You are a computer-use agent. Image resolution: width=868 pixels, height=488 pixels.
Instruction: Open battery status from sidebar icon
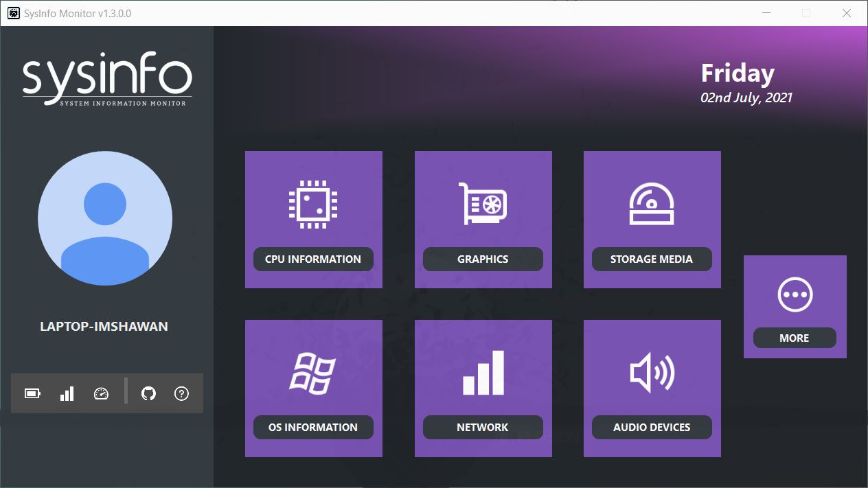click(x=32, y=393)
